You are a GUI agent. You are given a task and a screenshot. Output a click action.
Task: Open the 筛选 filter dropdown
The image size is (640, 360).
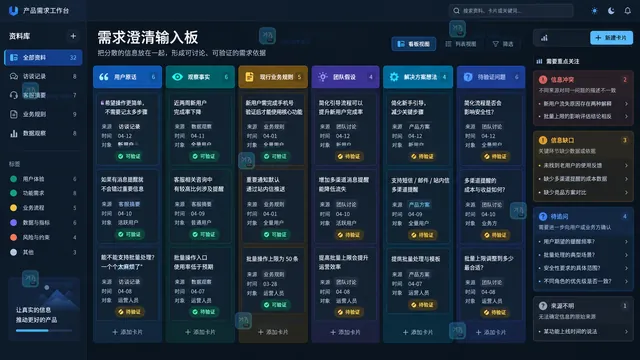pyautogui.click(x=503, y=44)
